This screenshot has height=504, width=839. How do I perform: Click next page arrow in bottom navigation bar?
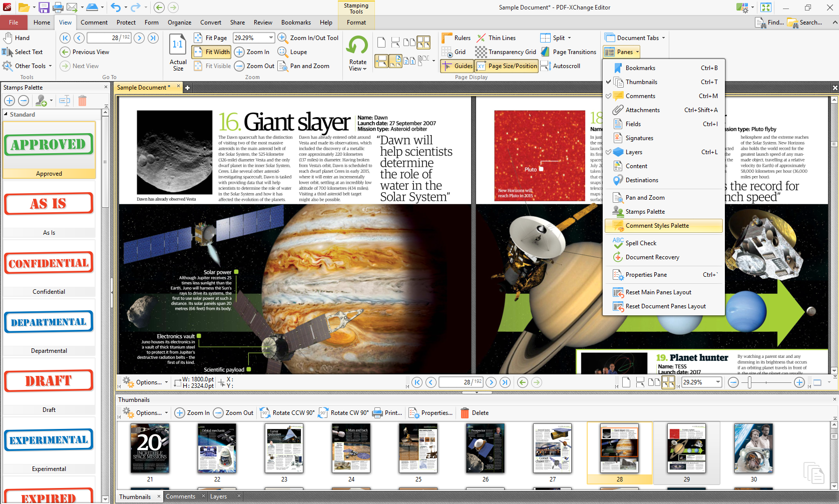491,382
